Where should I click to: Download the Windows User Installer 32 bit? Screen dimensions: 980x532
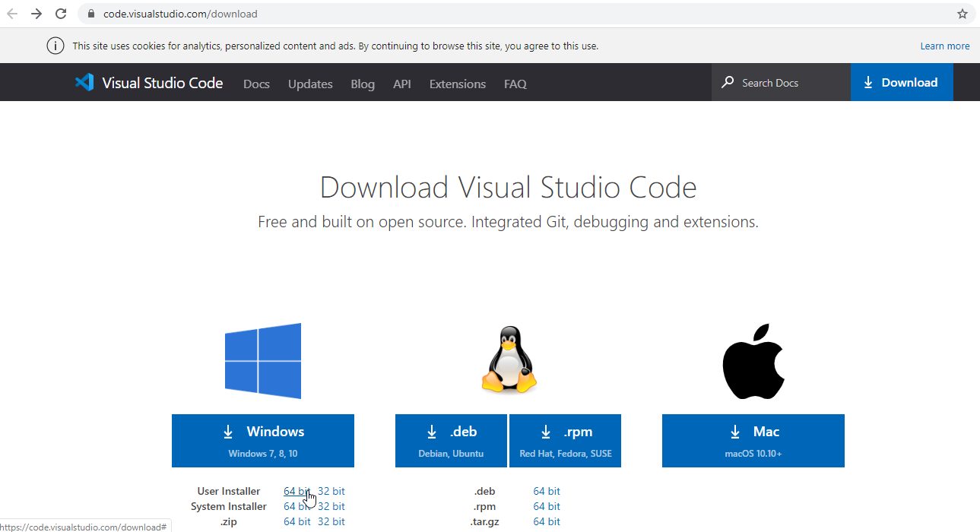(x=331, y=491)
